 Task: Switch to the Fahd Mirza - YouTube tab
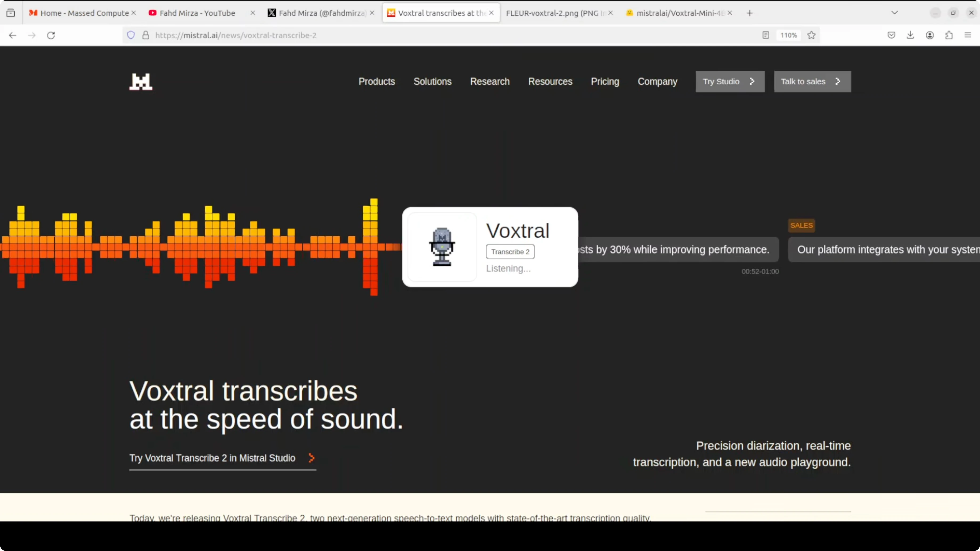197,13
